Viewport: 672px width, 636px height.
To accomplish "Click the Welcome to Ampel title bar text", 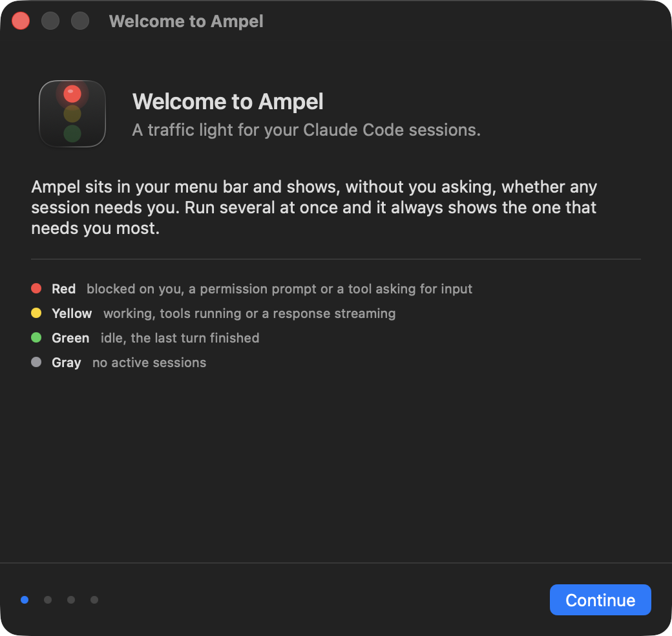I will (186, 21).
